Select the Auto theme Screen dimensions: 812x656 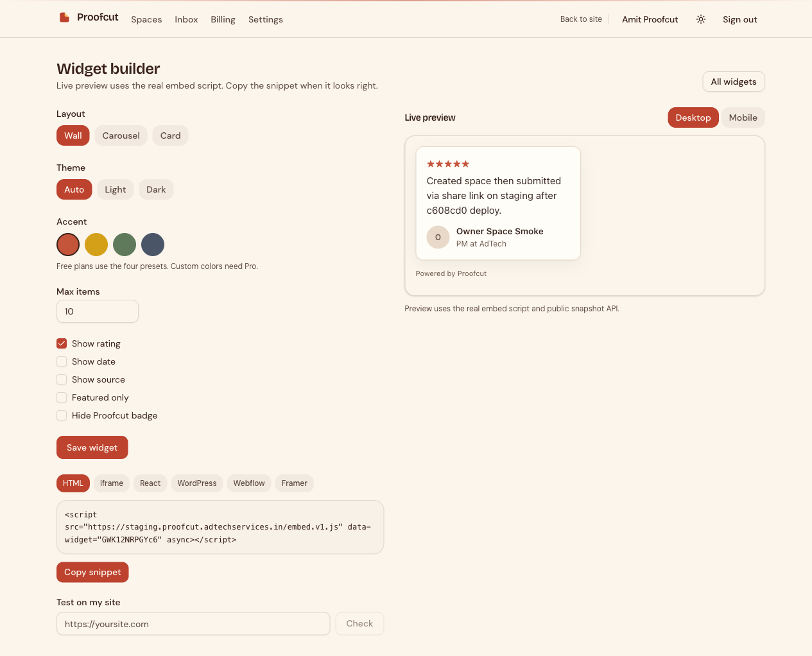[74, 189]
